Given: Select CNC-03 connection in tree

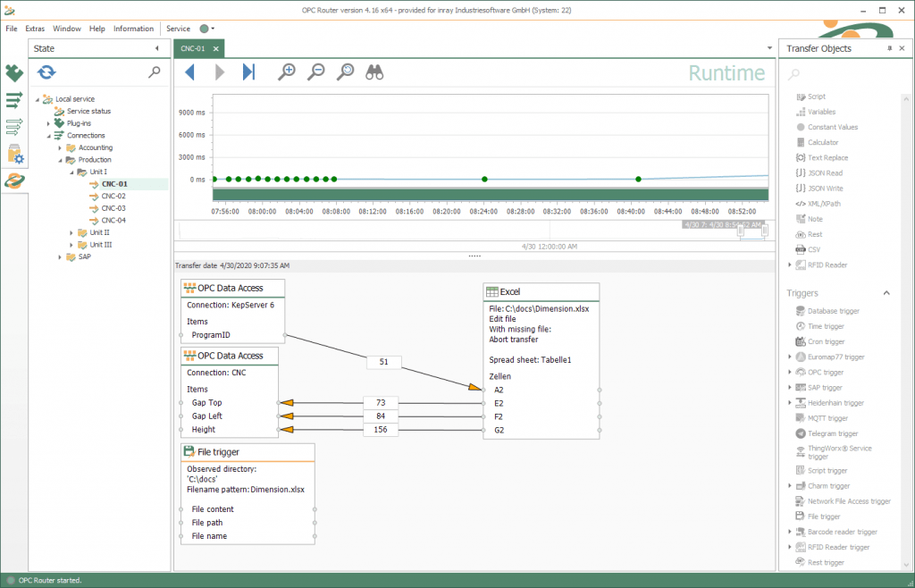Looking at the screenshot, I should pos(113,208).
